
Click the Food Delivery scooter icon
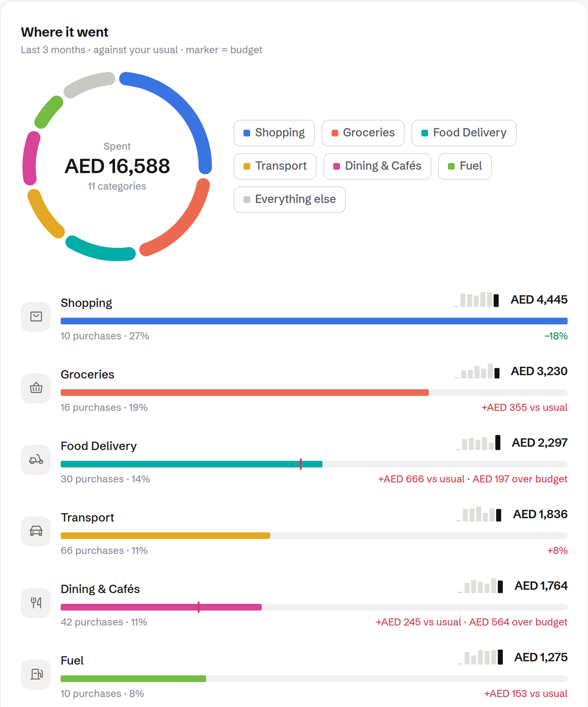coord(36,459)
